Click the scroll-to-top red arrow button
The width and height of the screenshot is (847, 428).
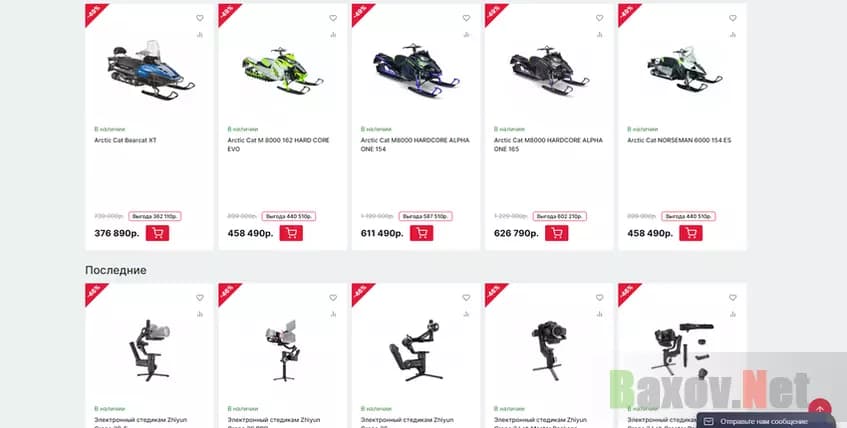click(819, 410)
